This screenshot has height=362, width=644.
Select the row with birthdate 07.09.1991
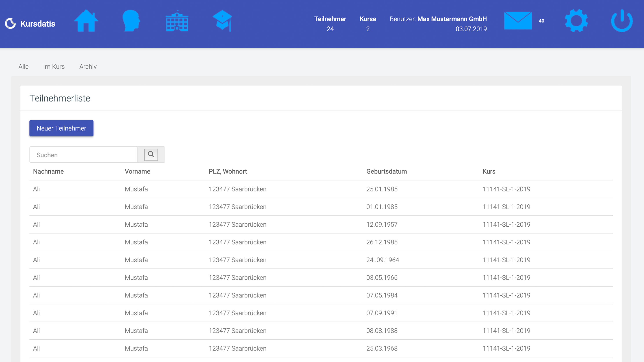[x=321, y=313]
